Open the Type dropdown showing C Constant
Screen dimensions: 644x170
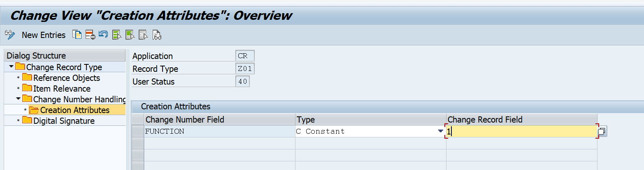pyautogui.click(x=441, y=131)
